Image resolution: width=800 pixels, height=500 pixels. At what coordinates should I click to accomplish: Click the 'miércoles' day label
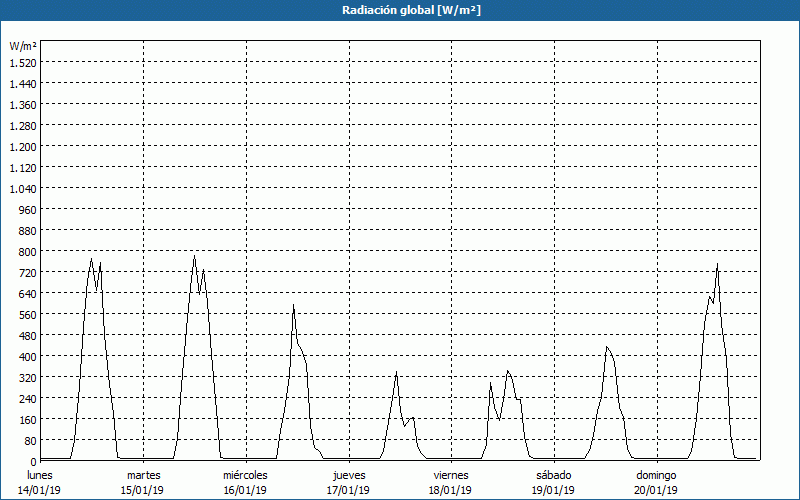click(245, 475)
